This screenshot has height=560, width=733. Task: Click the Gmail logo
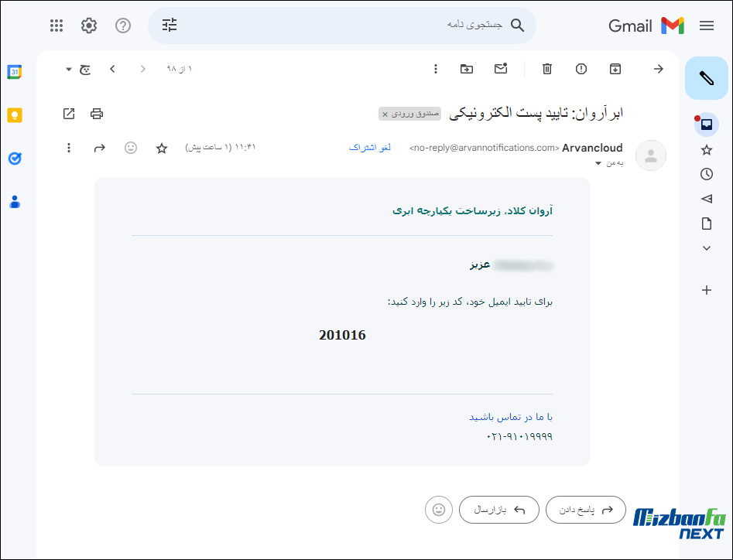click(x=646, y=26)
